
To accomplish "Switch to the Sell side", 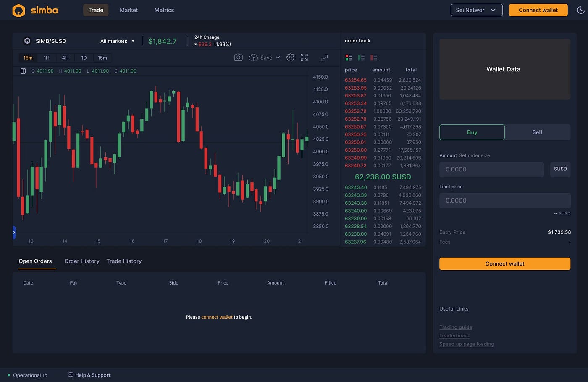I will tap(537, 132).
